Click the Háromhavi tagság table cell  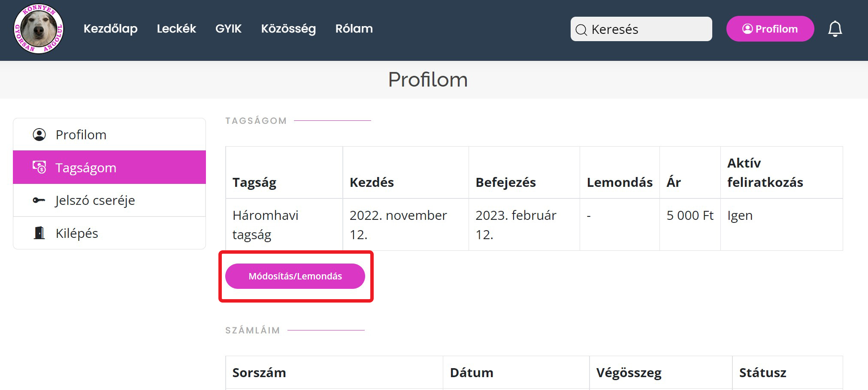click(266, 225)
